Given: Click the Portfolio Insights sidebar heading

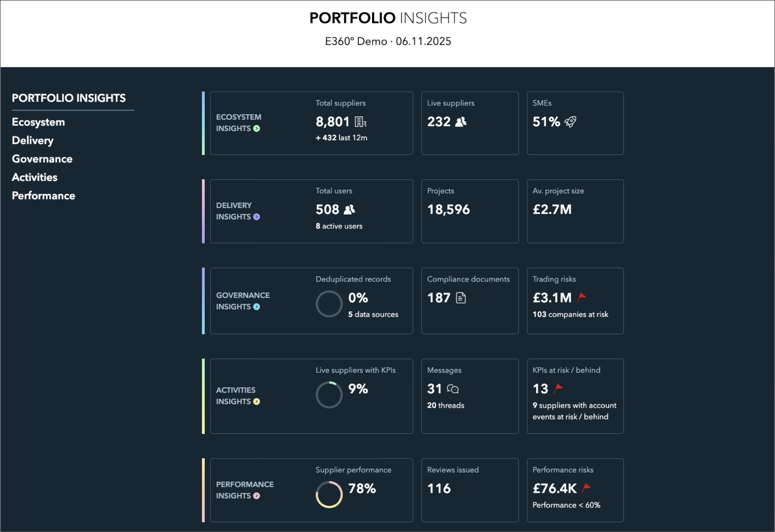Looking at the screenshot, I should [x=69, y=98].
